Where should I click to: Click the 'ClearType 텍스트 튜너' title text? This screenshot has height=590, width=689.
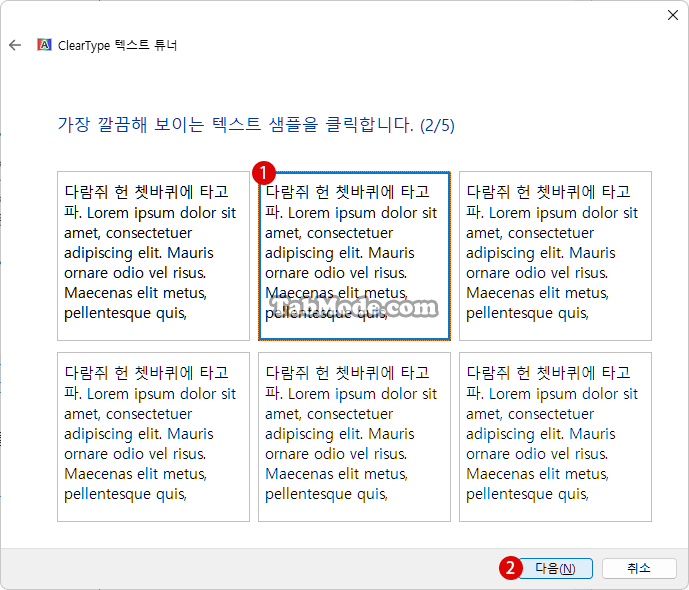coord(117,45)
